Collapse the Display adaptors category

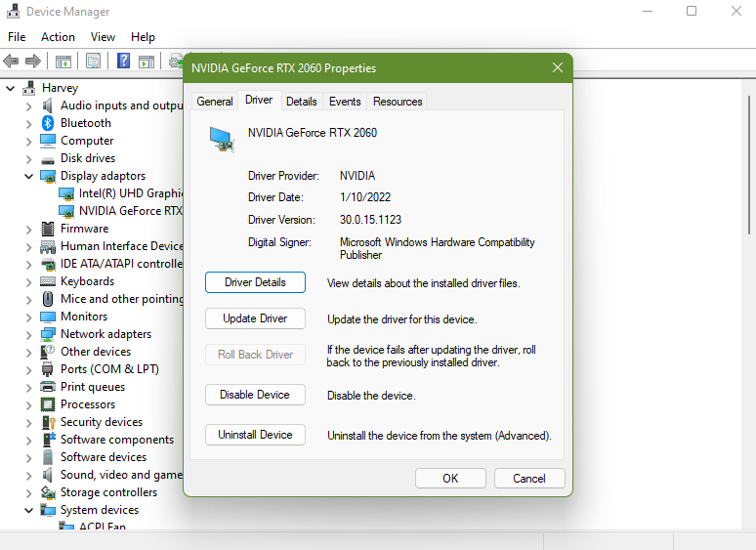[x=28, y=177]
